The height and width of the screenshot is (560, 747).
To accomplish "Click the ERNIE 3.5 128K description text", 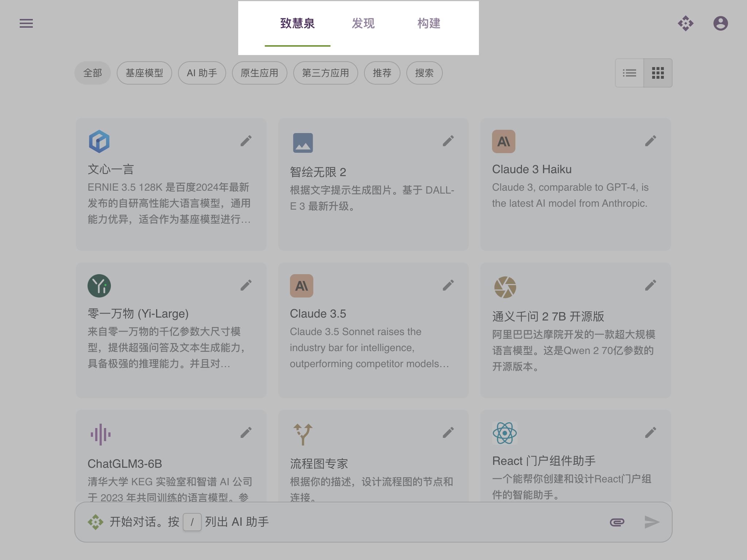I will pyautogui.click(x=169, y=203).
